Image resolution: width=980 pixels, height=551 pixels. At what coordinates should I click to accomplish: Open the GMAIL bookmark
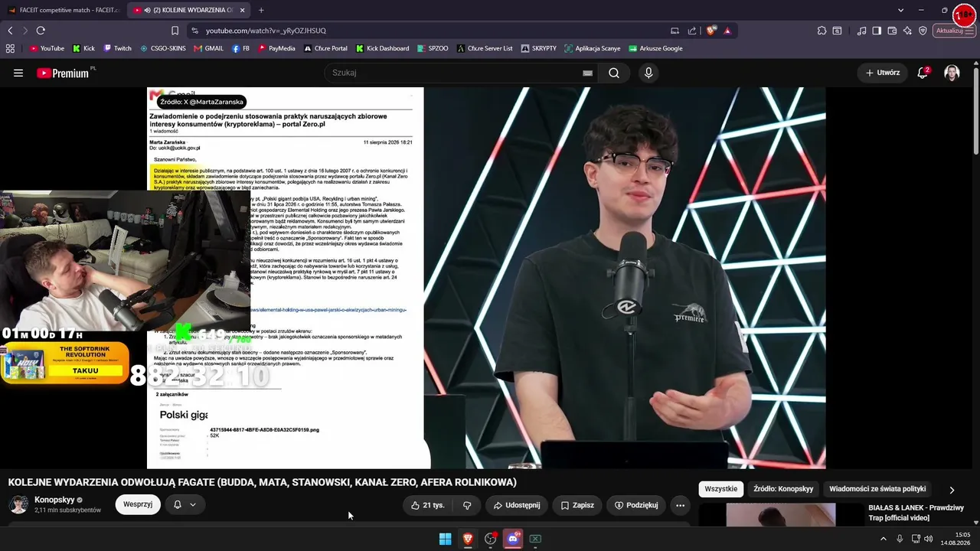[x=208, y=48]
